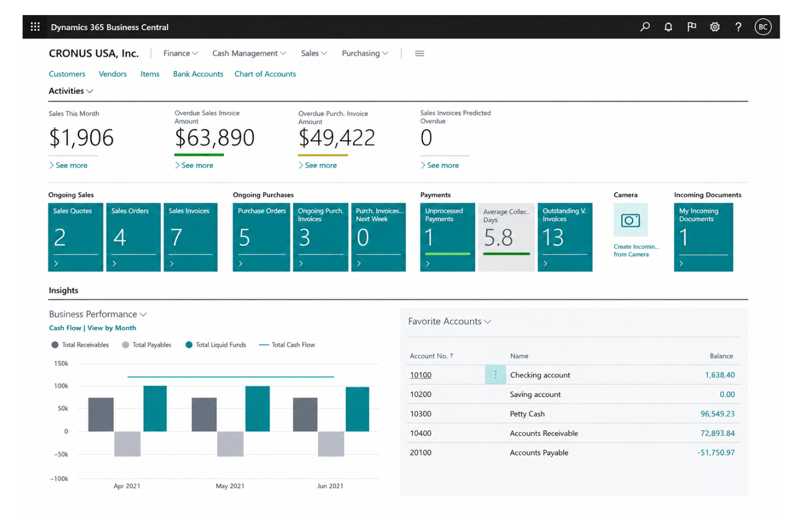Click arrow on Purchase Orders tile
798x532 pixels.
240,264
